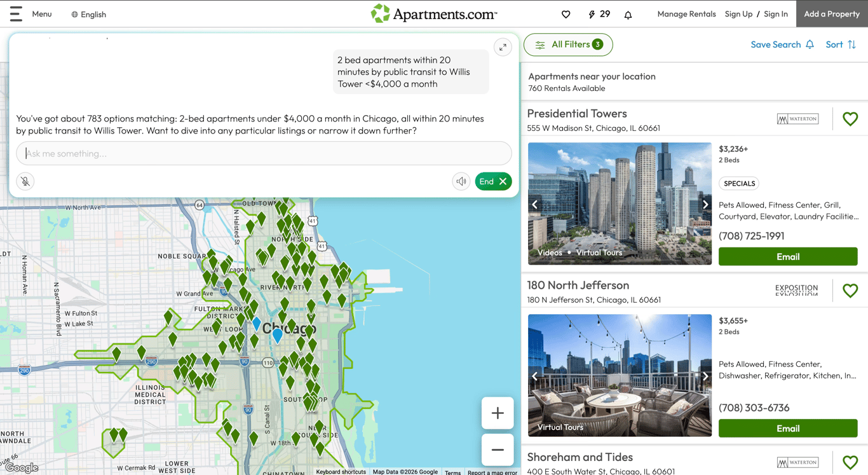Call Presidential Towers at (708) 725-1991
The image size is (868, 475).
point(751,236)
